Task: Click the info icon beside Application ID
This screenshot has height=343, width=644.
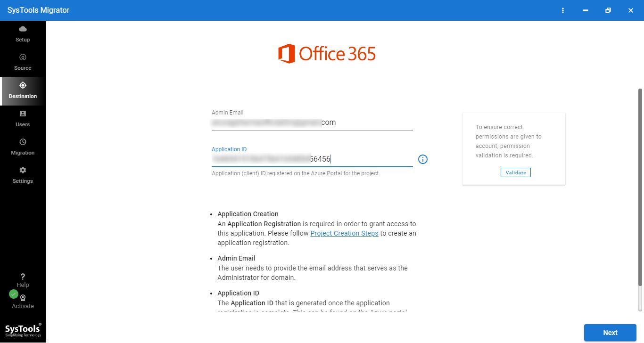Action: tap(423, 159)
